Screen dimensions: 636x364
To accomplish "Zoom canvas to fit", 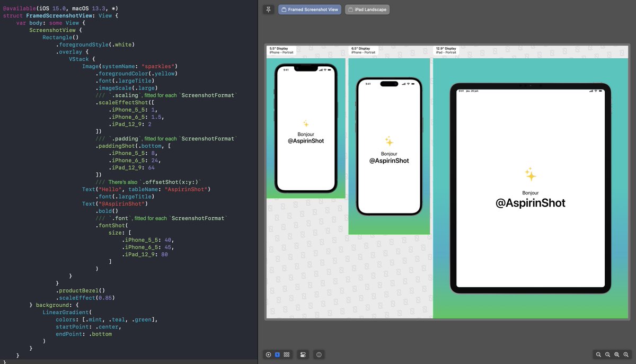I will pyautogui.click(x=617, y=354).
